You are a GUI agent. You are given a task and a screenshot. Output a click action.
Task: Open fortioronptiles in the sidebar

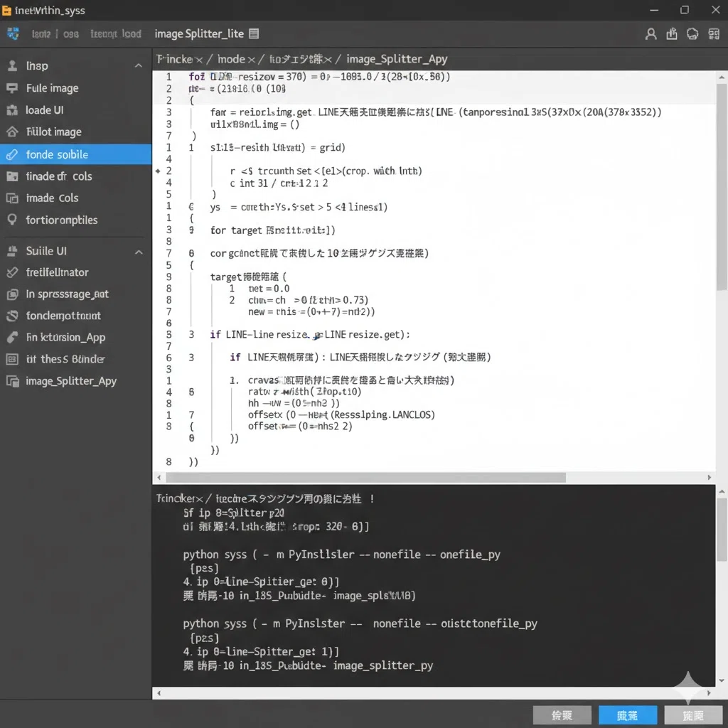[x=75, y=220]
